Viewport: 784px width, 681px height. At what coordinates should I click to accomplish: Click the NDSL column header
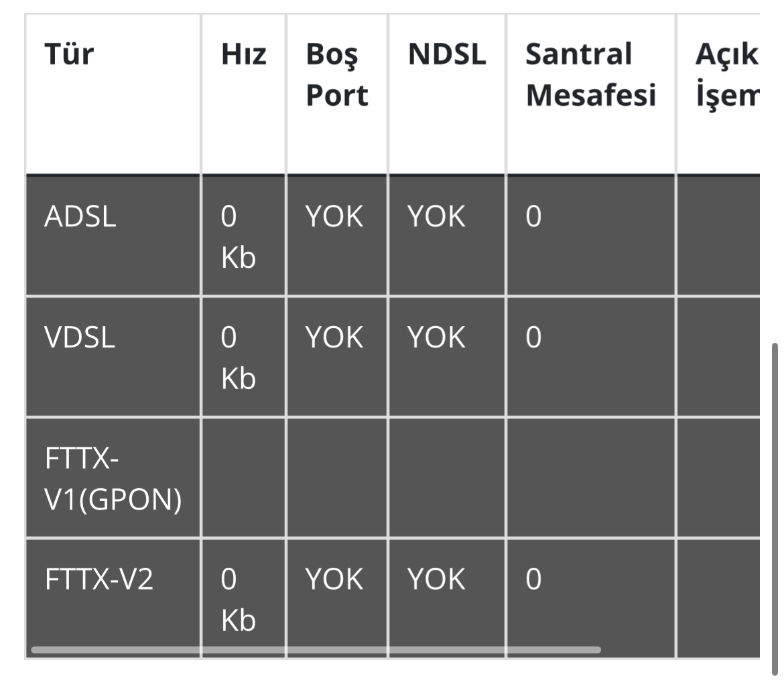(x=447, y=56)
